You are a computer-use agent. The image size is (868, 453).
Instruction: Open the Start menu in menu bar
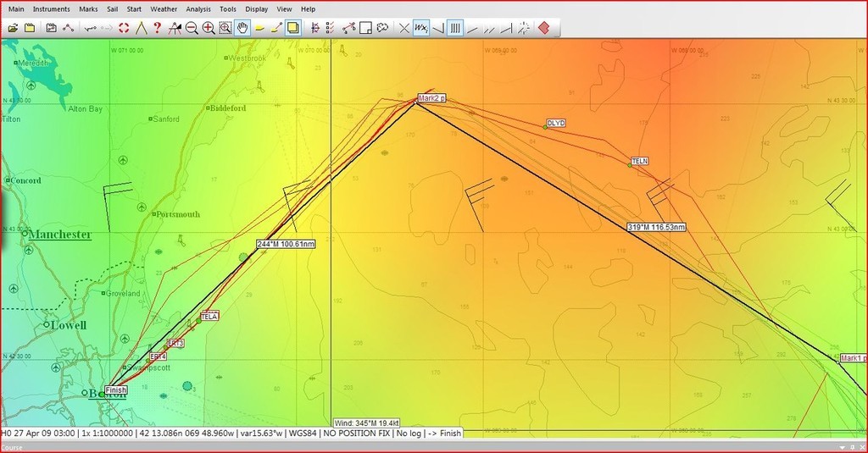coord(134,8)
